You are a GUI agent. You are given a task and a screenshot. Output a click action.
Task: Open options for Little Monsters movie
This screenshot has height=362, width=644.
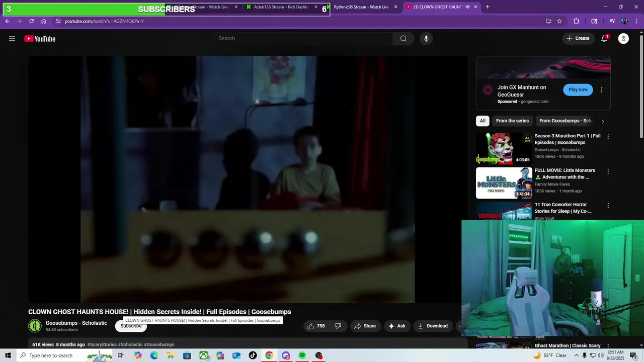pos(608,171)
